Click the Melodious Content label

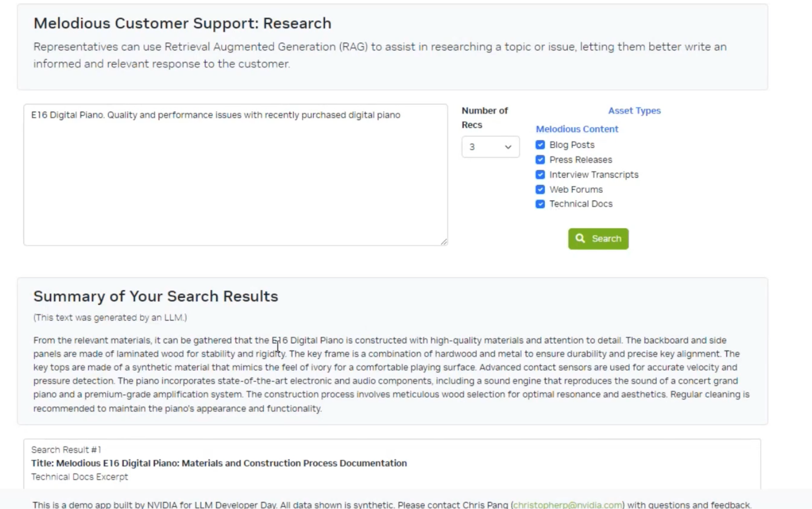tap(577, 129)
